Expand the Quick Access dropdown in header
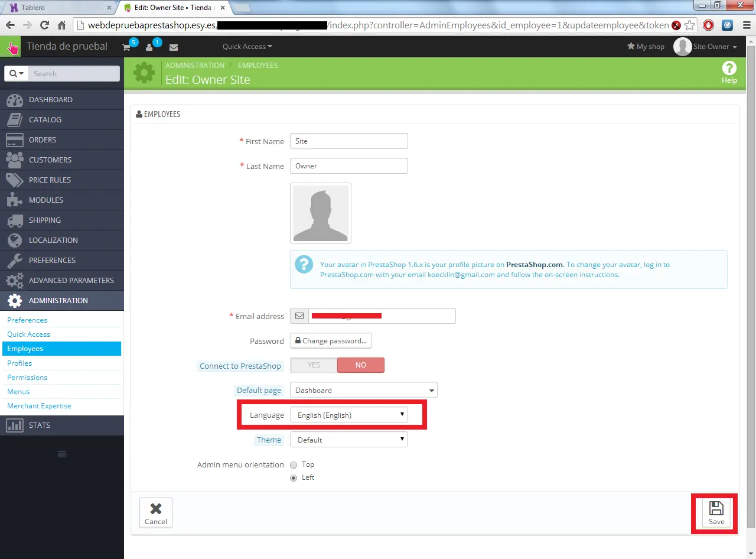 tap(247, 47)
